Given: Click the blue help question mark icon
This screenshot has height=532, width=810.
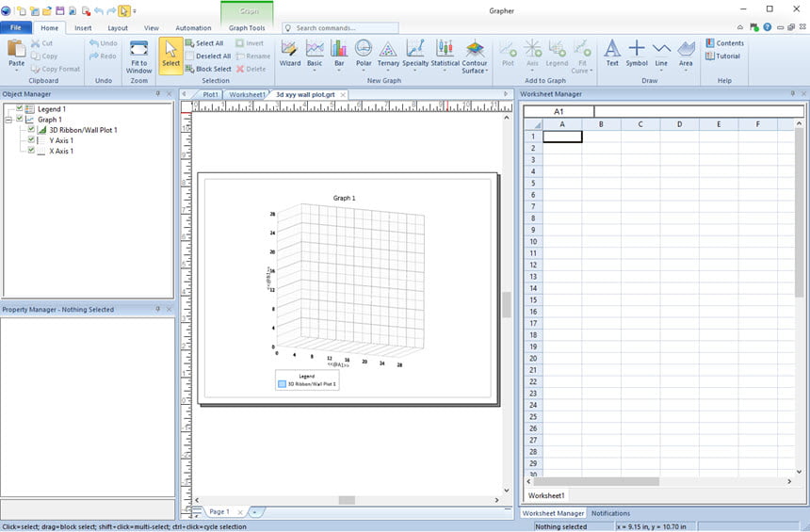Looking at the screenshot, I should click(767, 27).
